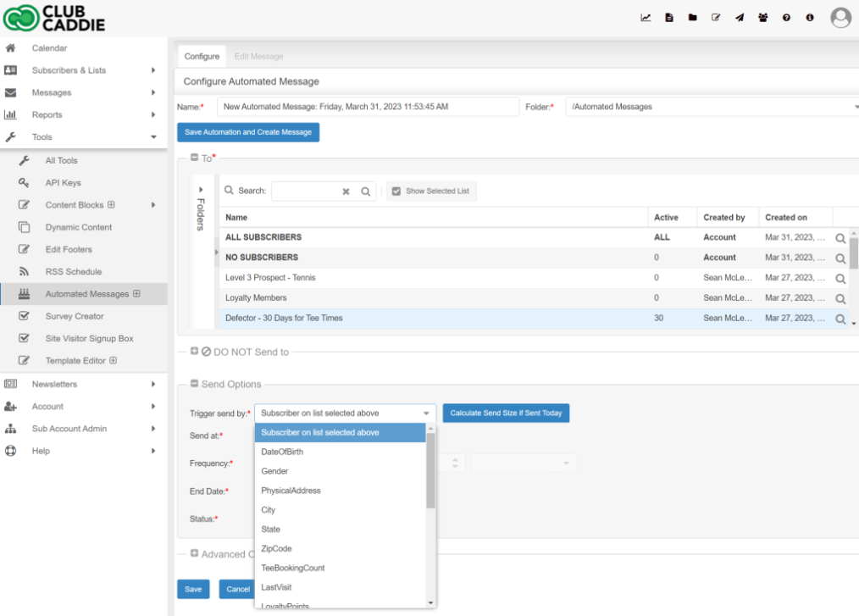Click the line chart icon in top toolbar
The image size is (859, 616).
pos(646,18)
